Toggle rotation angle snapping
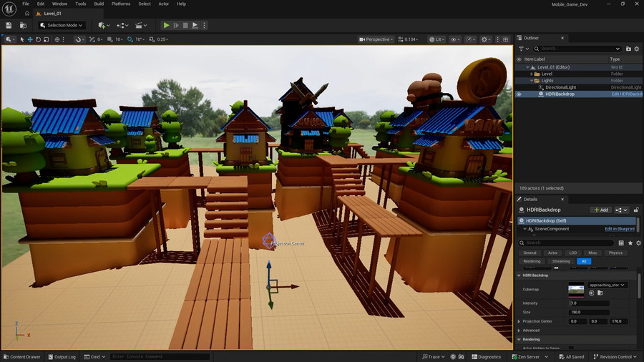Image resolution: width=644 pixels, height=362 pixels. (130, 39)
